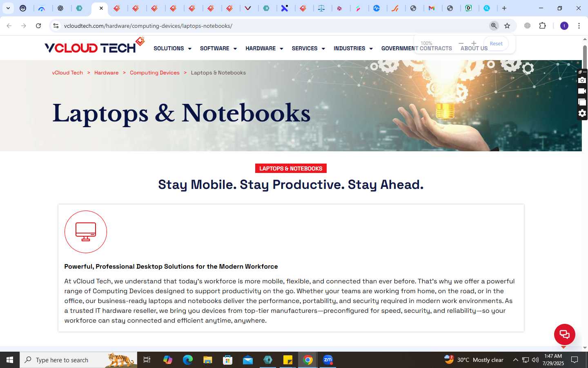Screen dimensions: 588x368
Task: Open the notification center icon
Action: [575, 360]
